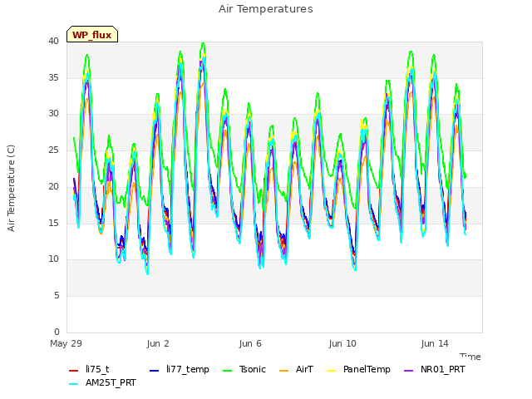The height and width of the screenshot is (399, 532).
Task: Click the Air Temperatures chart title
Action: coord(266,9)
